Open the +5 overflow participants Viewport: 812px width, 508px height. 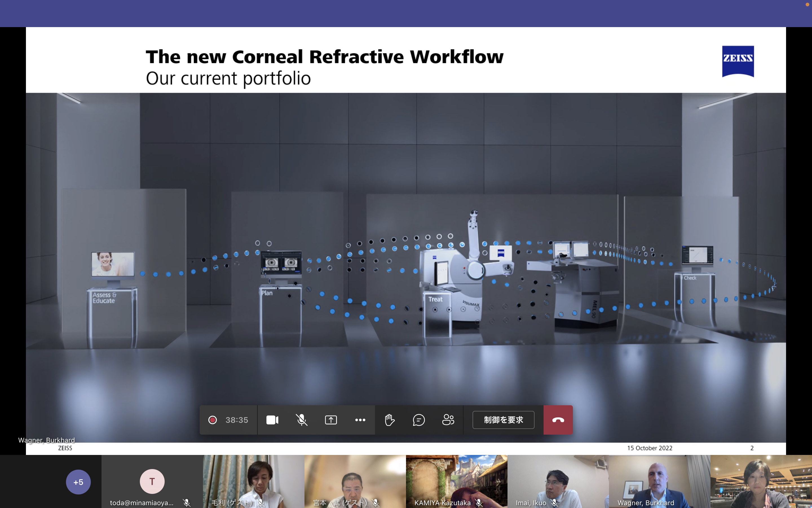78,482
